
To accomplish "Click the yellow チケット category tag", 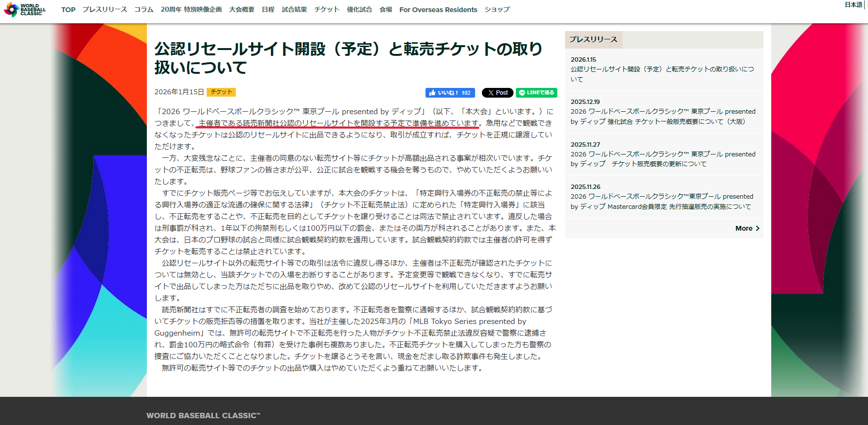I will click(221, 92).
